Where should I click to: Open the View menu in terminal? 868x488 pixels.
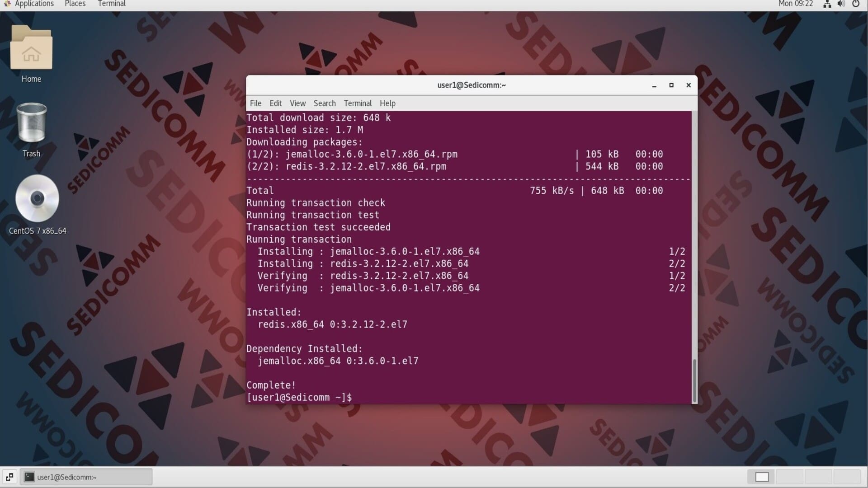pyautogui.click(x=297, y=103)
